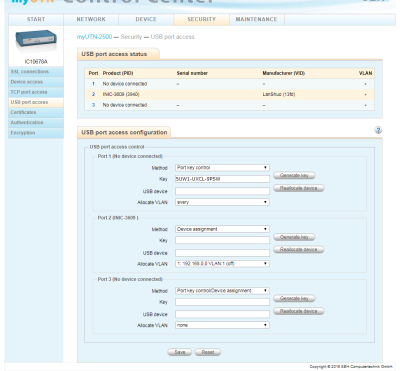Reallocate device for Port 3
The image size is (400, 371).
tap(299, 311)
